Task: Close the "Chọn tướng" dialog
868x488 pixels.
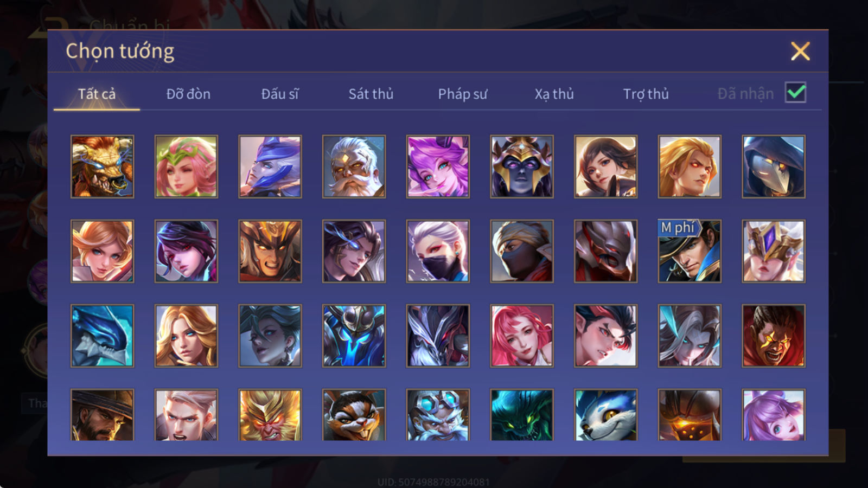Action: pyautogui.click(x=800, y=51)
